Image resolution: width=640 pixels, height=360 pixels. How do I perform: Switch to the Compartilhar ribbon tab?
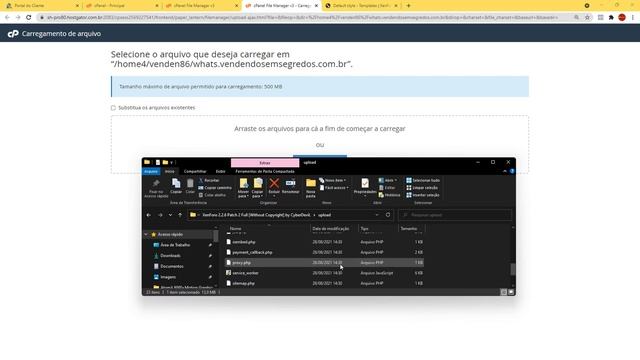point(195,171)
